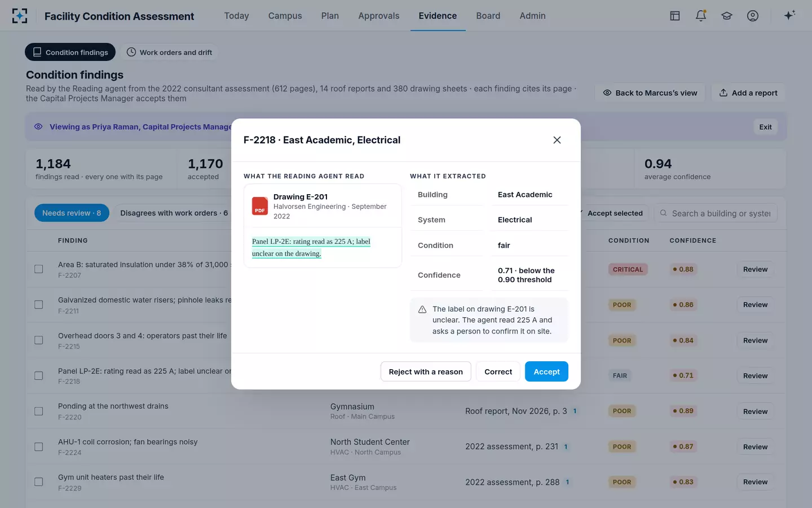Screen dimensions: 812x508
Task: Open the layout panel icon in header
Action: tap(675, 16)
